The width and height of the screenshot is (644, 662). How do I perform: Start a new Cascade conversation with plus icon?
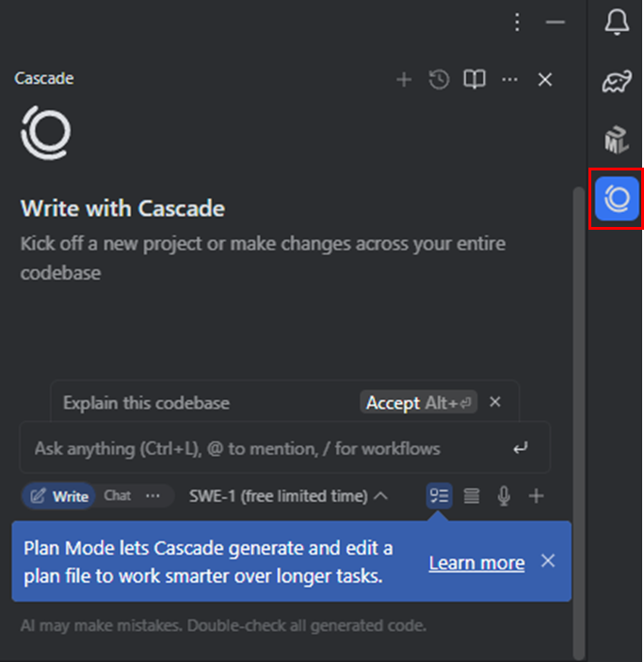click(404, 79)
